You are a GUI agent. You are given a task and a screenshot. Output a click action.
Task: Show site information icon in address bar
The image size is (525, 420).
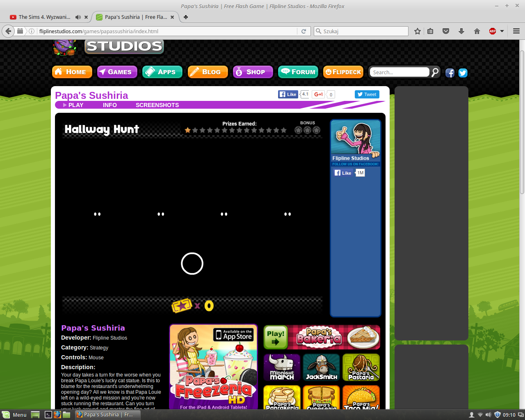pyautogui.click(x=32, y=31)
